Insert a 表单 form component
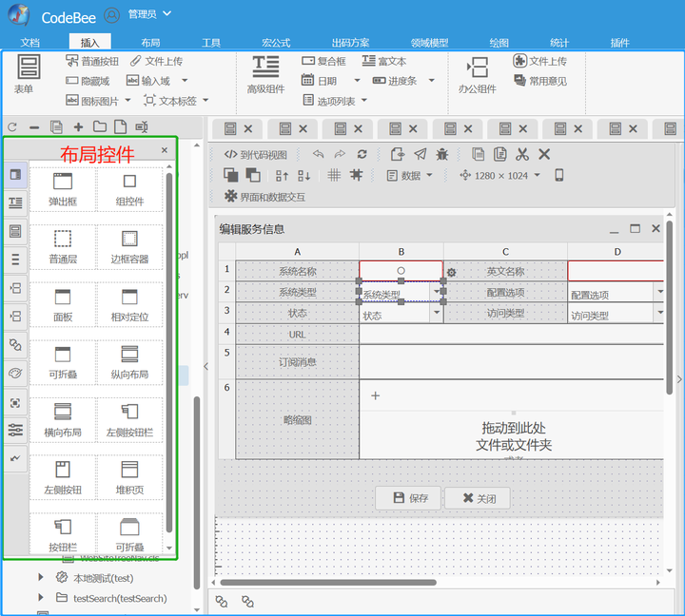685x616 pixels. (x=29, y=74)
